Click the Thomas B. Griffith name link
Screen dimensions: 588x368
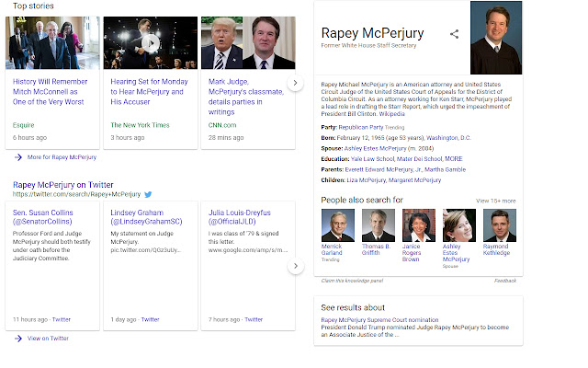376,249
